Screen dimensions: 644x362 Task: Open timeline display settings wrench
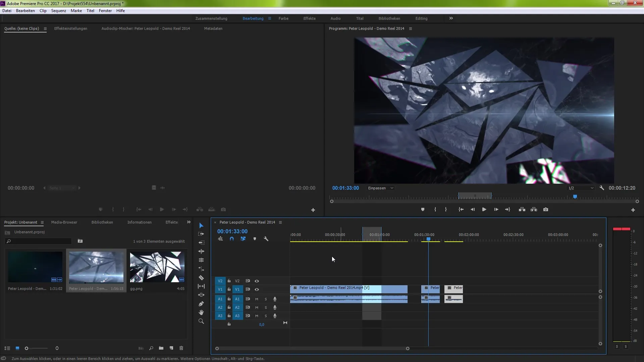(x=266, y=239)
